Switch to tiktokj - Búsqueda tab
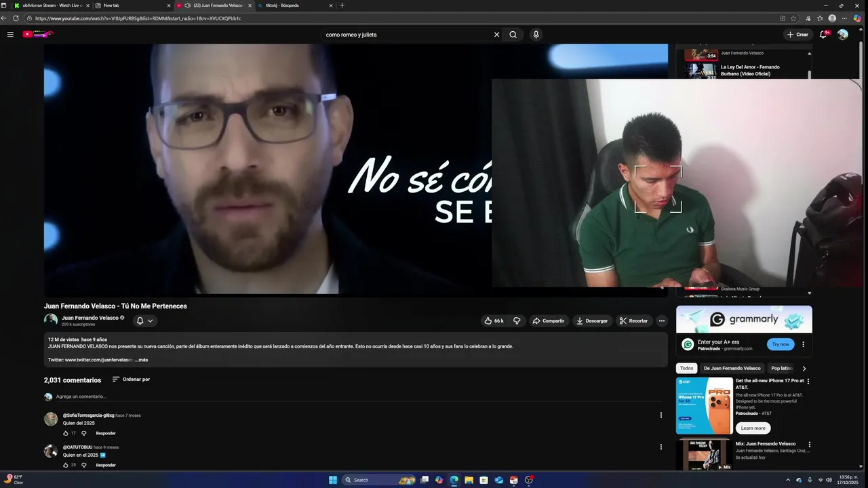 coord(295,5)
